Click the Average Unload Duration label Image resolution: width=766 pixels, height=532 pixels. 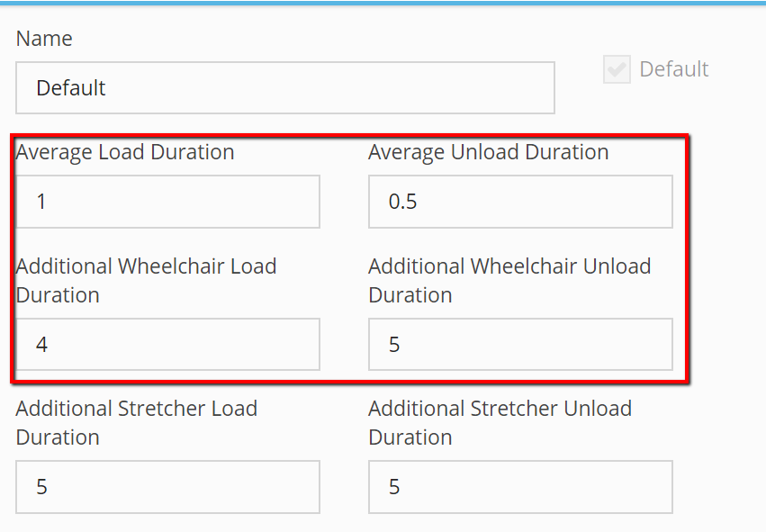(489, 152)
